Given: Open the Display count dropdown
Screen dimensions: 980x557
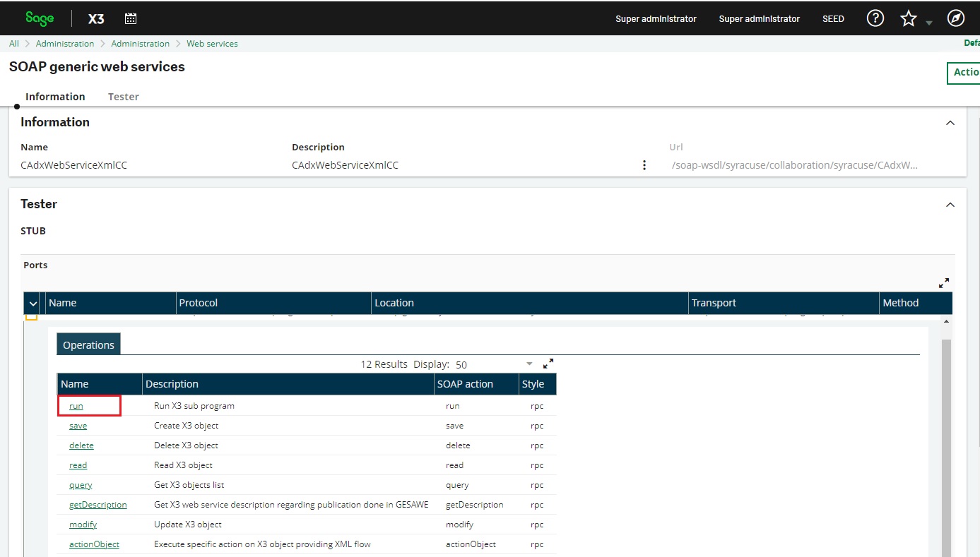Looking at the screenshot, I should click(529, 364).
